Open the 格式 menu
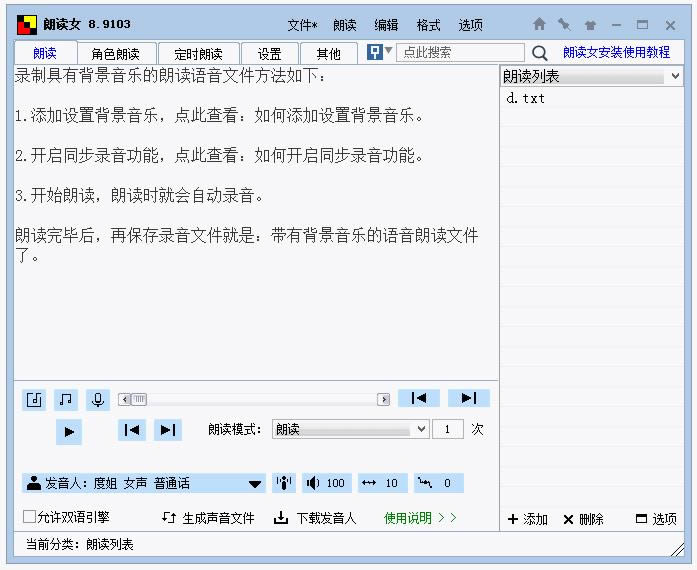Viewport: 697px width, 570px height. (428, 25)
